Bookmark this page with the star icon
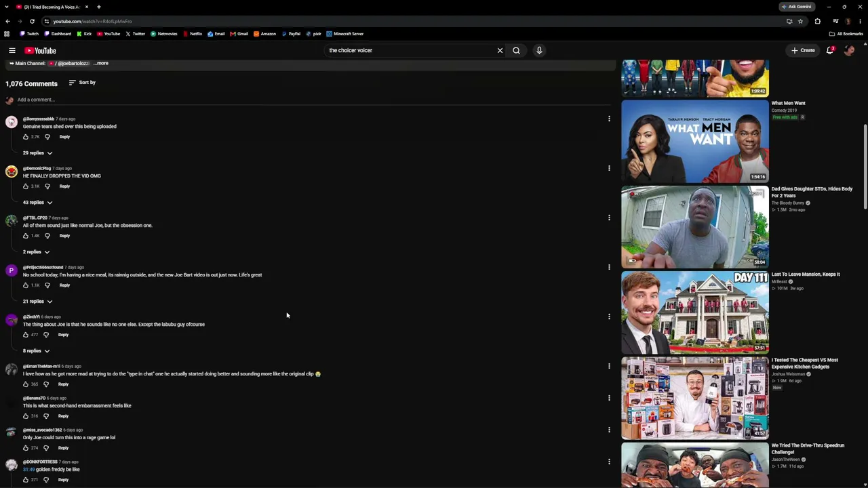This screenshot has height=488, width=868. point(800,21)
